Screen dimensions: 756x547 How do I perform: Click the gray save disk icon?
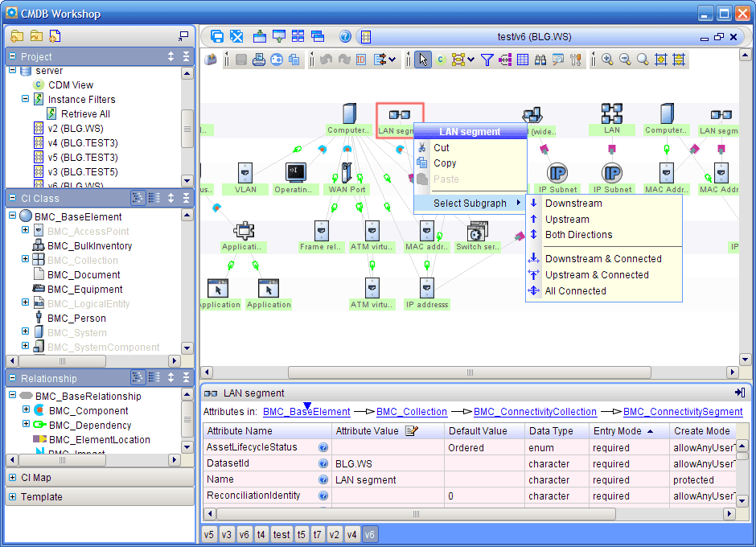pos(241,60)
